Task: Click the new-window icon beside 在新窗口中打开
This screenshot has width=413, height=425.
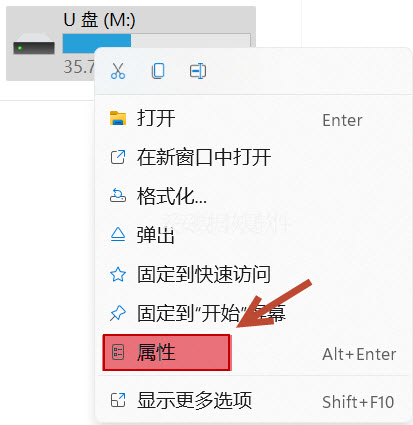Action: [x=118, y=157]
